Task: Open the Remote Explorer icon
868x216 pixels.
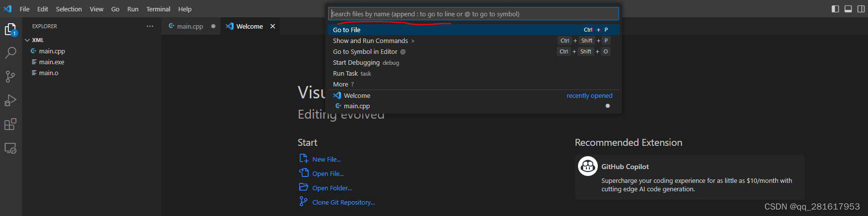Action: point(10,148)
